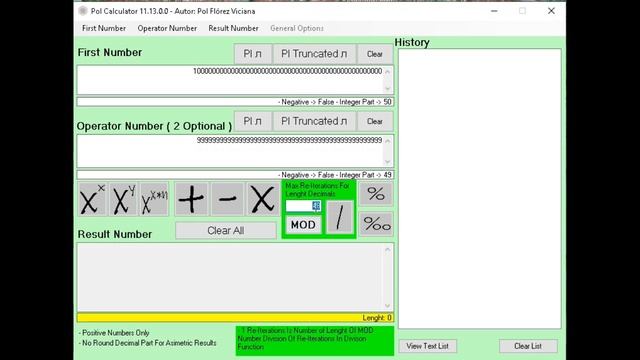Open the General Options menu
This screenshot has width=640, height=360.
(297, 28)
